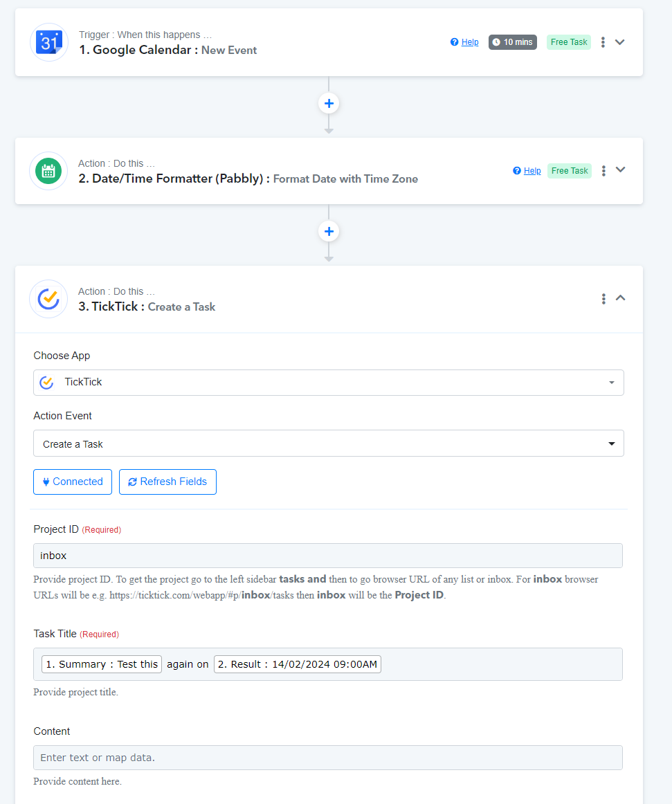
Task: Open the three-dot menu on TickTick step
Action: tap(603, 299)
